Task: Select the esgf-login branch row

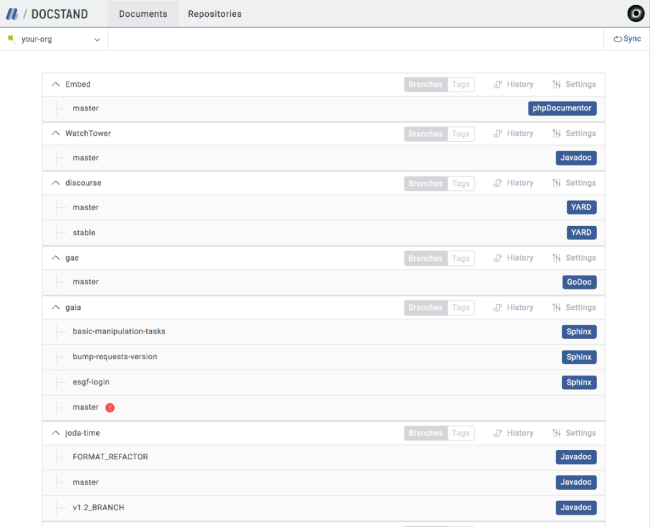Action: [x=324, y=382]
